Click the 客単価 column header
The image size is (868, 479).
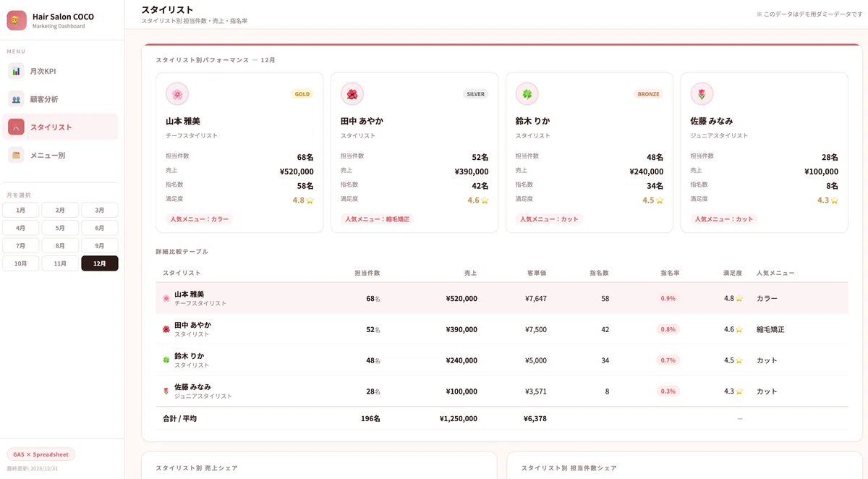(x=537, y=274)
